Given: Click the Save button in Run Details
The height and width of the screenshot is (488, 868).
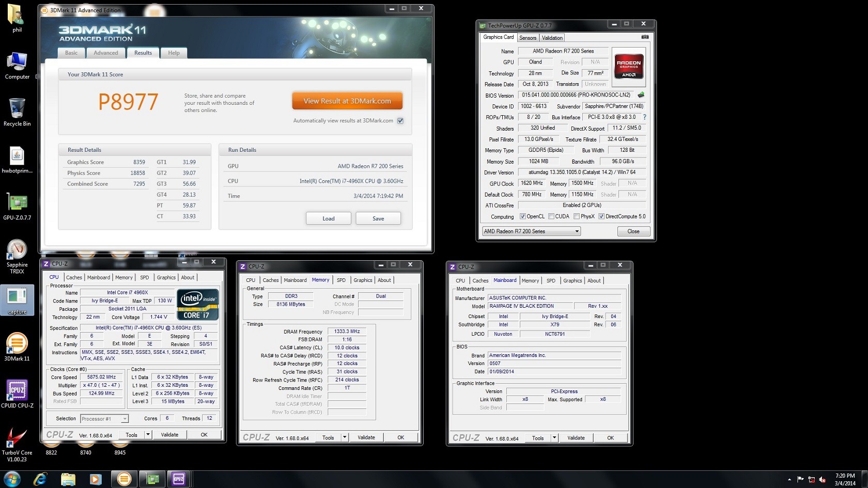Looking at the screenshot, I should coord(378,218).
